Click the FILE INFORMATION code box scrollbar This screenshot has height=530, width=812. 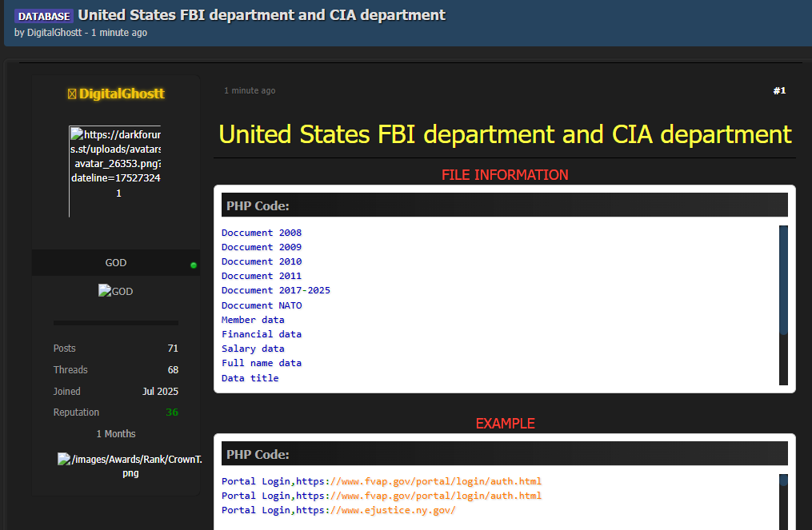[783, 280]
